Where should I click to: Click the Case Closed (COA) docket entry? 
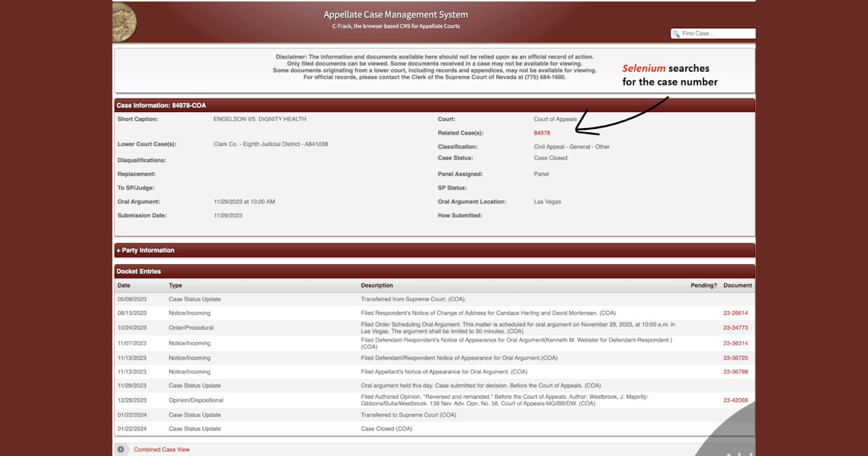[x=386, y=428]
